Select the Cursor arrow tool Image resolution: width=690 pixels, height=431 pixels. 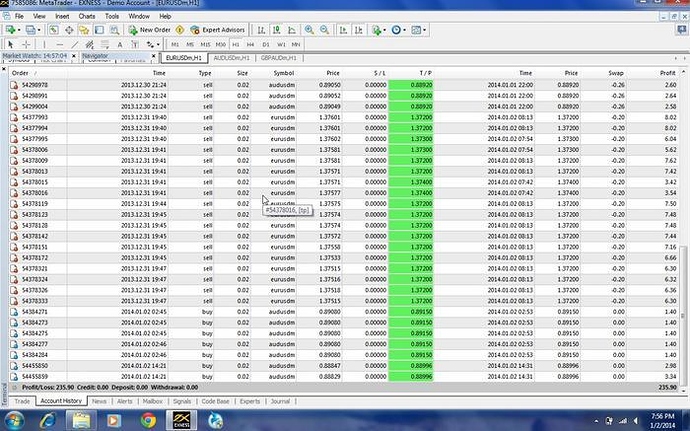point(11,44)
